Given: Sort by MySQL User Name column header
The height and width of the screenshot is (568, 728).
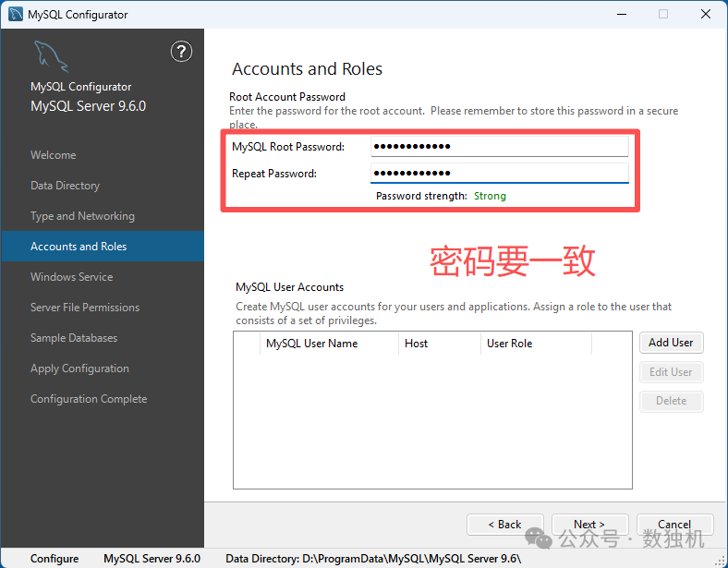Looking at the screenshot, I should click(329, 344).
